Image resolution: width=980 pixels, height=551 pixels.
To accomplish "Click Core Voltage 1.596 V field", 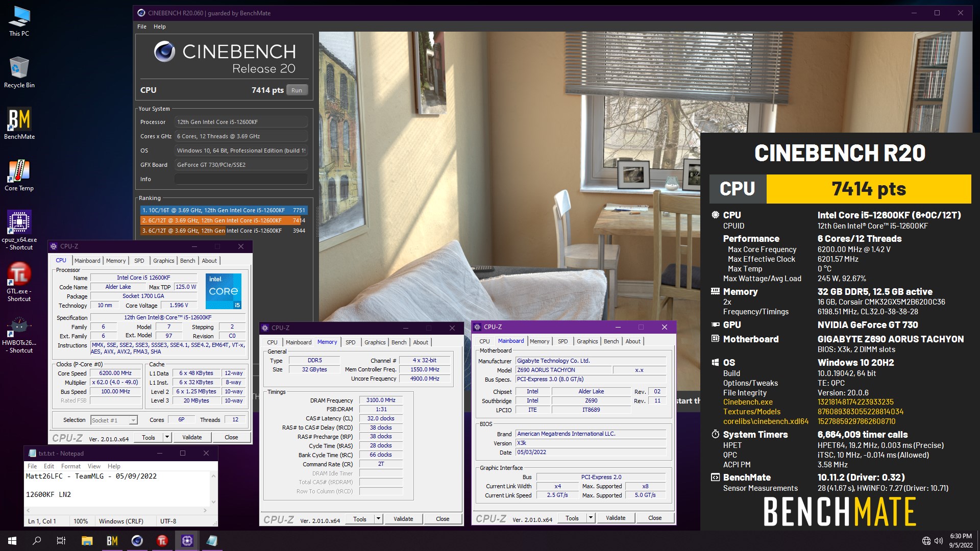I will 179,305.
